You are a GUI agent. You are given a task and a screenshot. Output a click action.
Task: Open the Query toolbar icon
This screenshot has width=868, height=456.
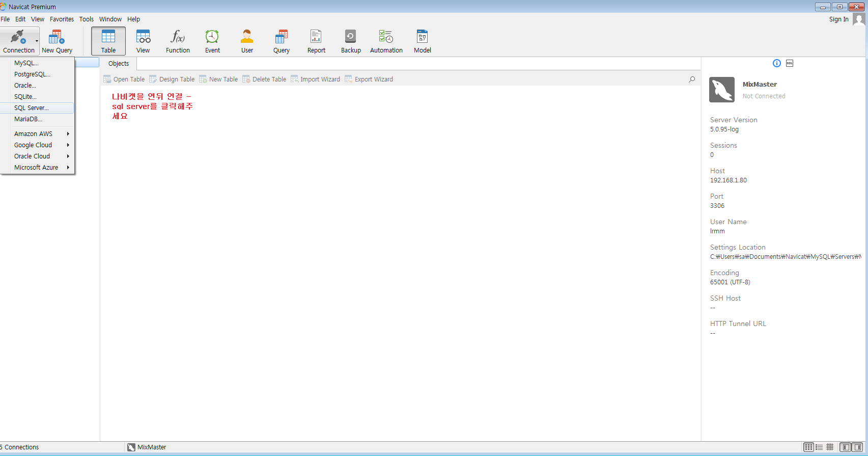tap(282, 41)
